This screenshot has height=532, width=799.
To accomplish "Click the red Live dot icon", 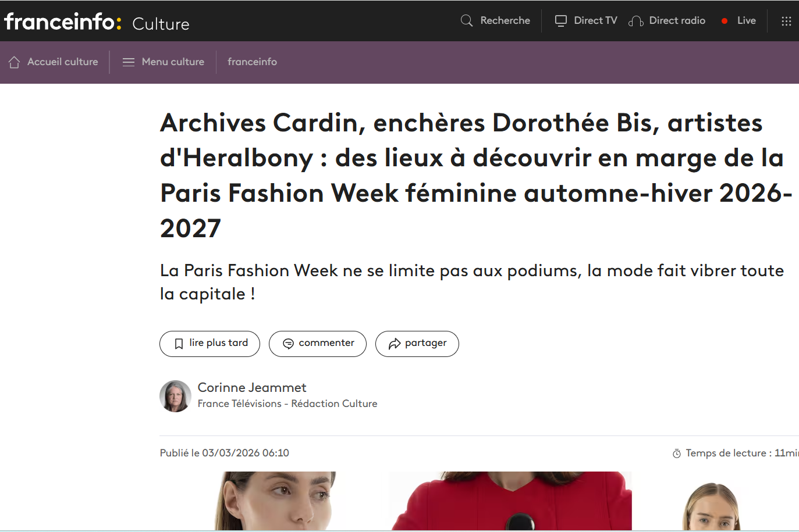I will pos(725,21).
